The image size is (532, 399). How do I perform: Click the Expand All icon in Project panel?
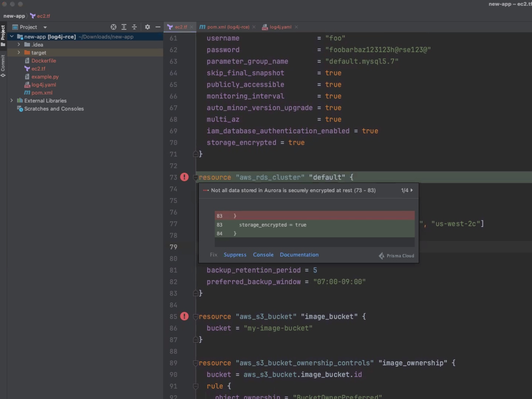tap(124, 27)
